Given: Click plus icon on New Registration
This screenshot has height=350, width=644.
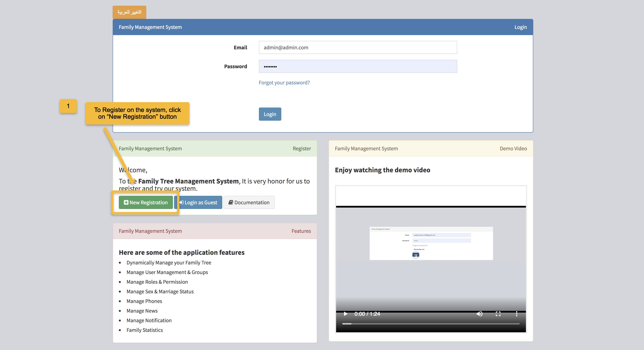Looking at the screenshot, I should pos(126,202).
